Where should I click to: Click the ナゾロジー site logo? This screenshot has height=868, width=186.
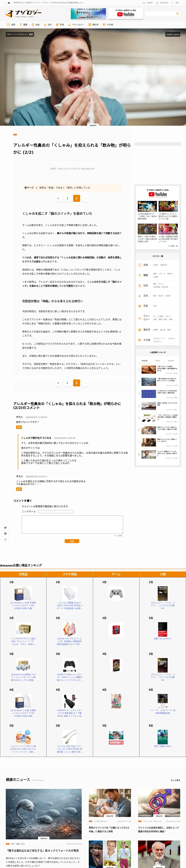click(24, 13)
